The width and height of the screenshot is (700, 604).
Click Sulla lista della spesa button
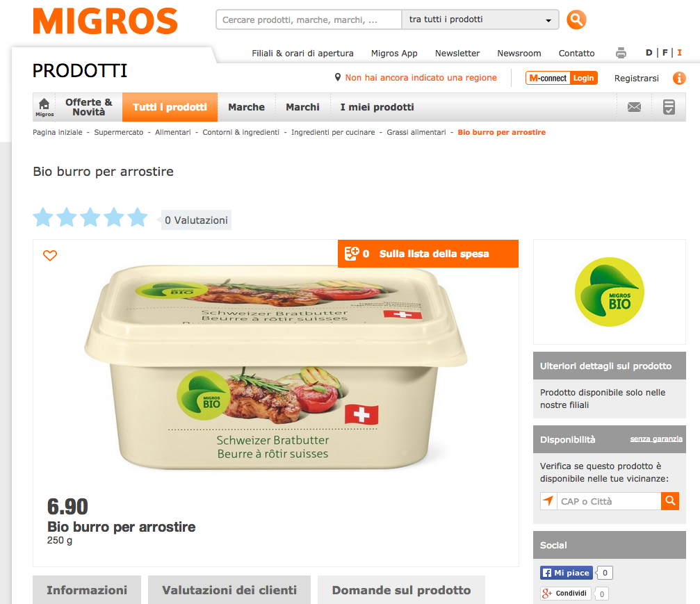(428, 254)
